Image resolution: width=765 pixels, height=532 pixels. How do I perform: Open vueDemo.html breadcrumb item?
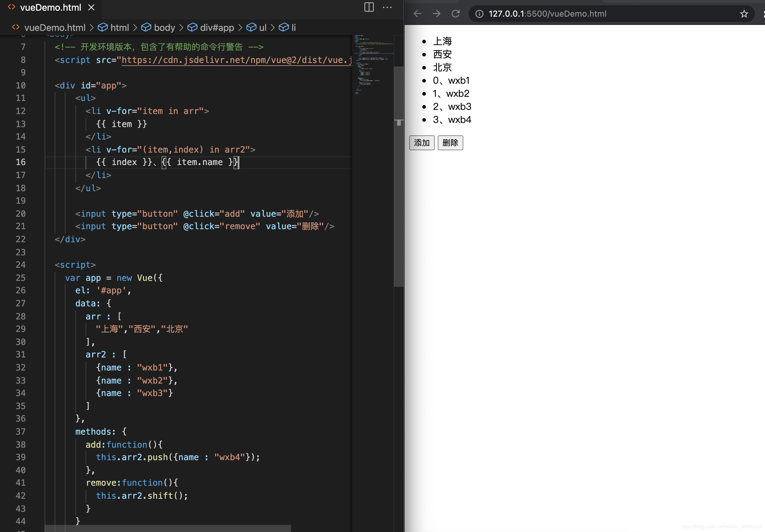pyautogui.click(x=49, y=28)
